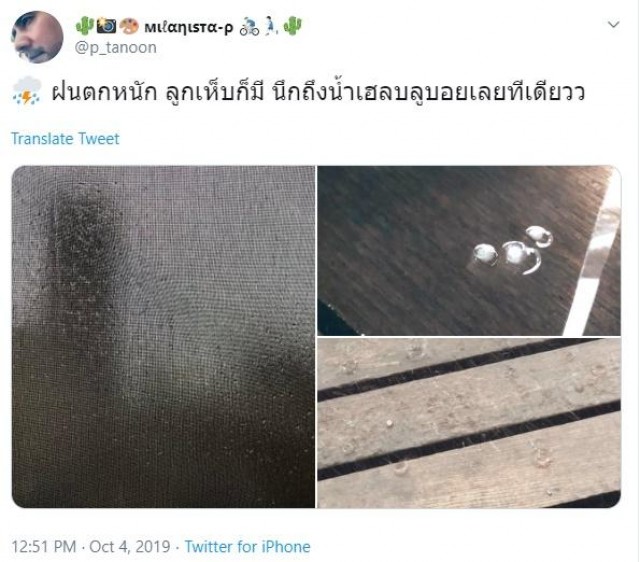The width and height of the screenshot is (640, 562).
Task: Click the cyclist emoji in display name
Action: (249, 27)
